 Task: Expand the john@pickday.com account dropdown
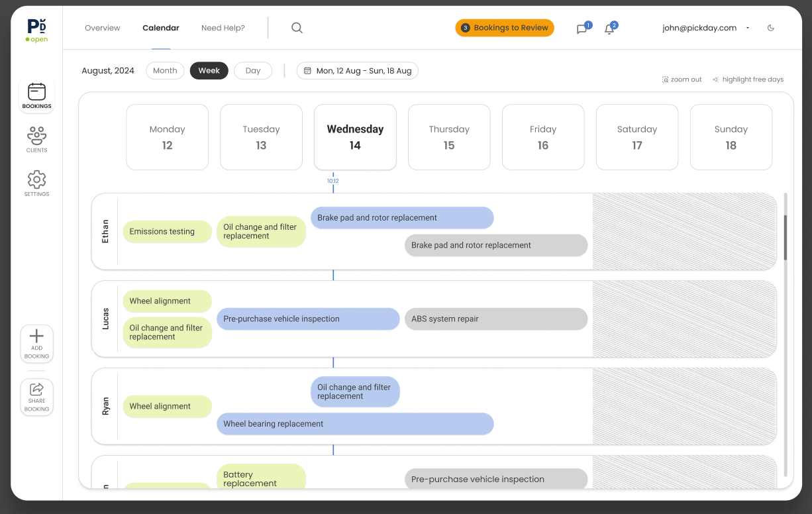tap(747, 28)
